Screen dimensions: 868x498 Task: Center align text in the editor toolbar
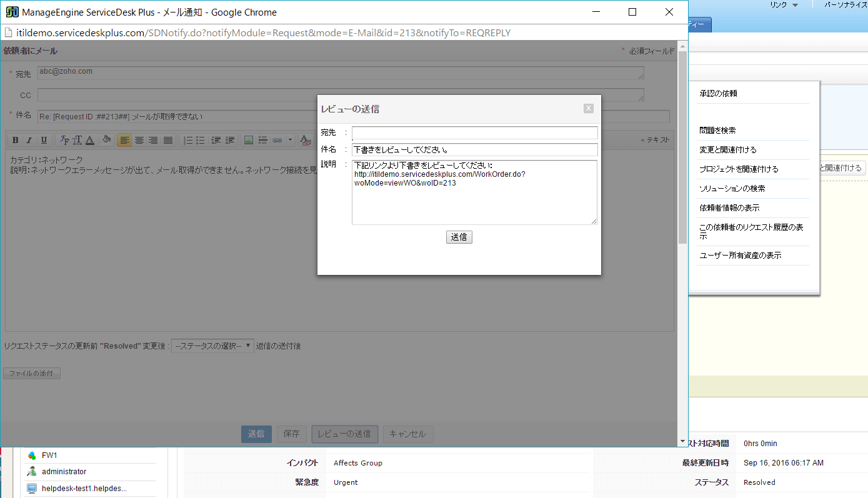pyautogui.click(x=139, y=140)
